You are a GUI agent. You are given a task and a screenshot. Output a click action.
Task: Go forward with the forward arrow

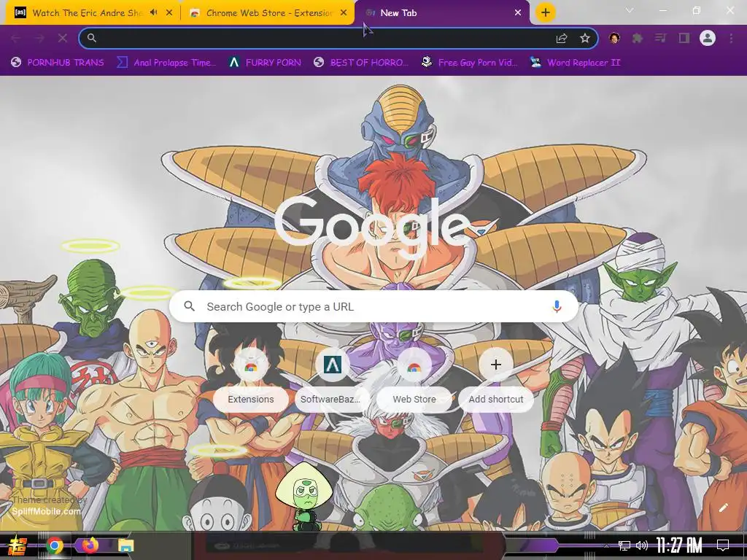pyautogui.click(x=39, y=38)
